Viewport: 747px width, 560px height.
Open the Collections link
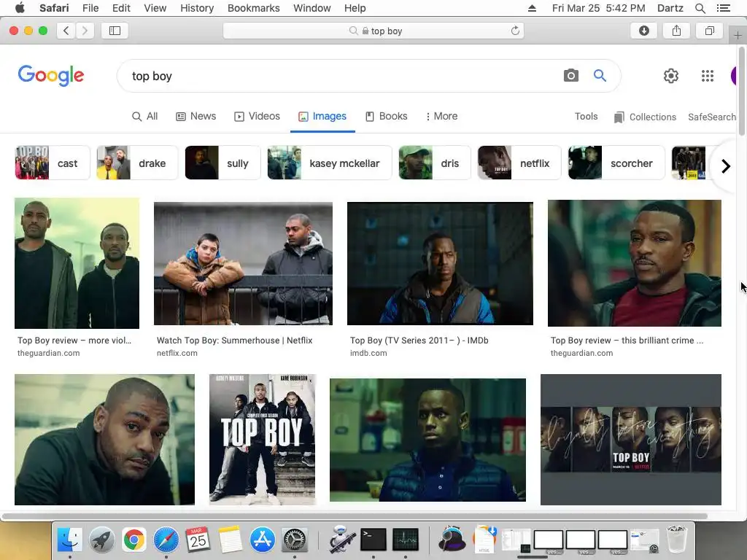(x=645, y=117)
